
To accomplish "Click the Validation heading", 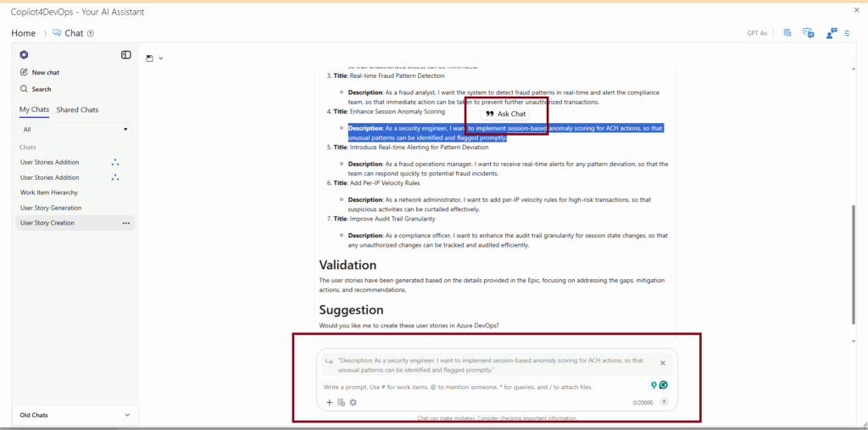I will (348, 265).
